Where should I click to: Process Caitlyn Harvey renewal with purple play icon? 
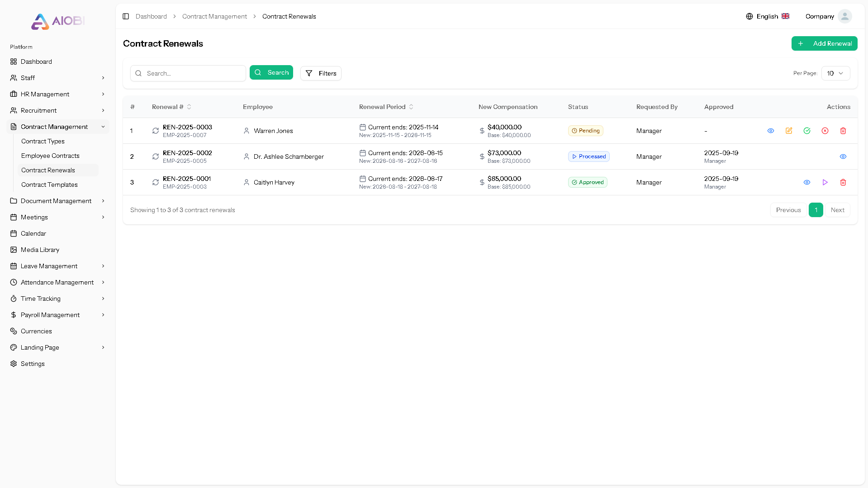click(x=825, y=182)
